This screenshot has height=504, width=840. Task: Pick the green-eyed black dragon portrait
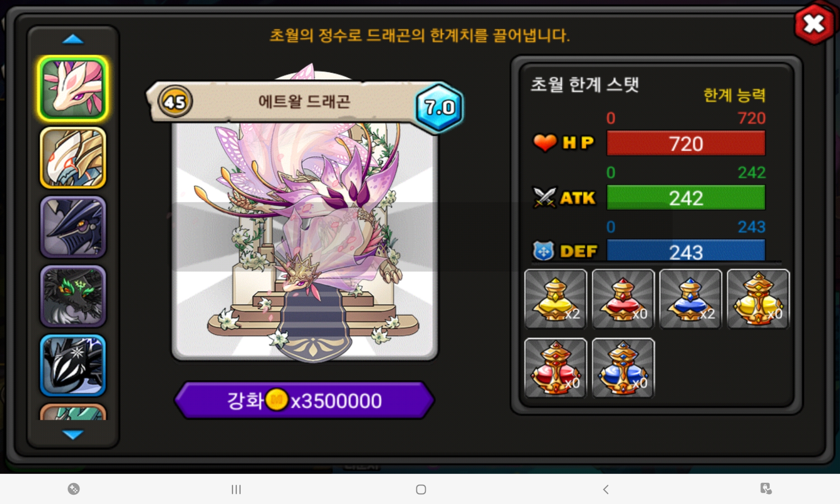pyautogui.click(x=73, y=296)
